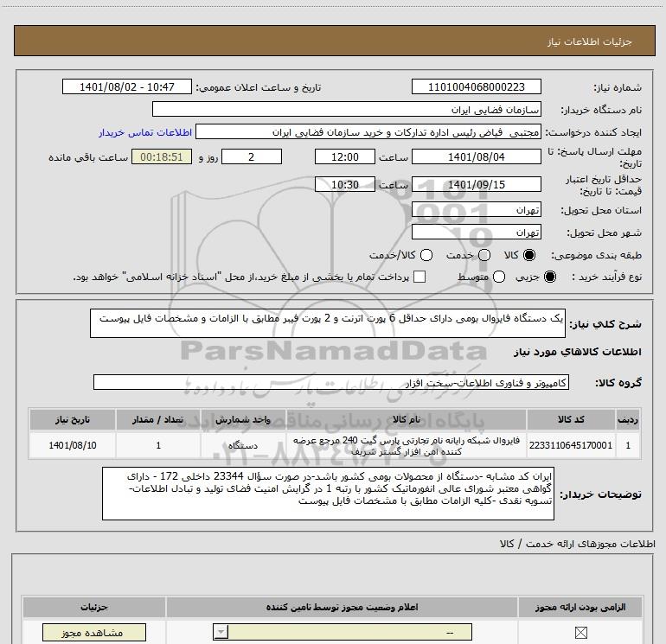Viewport: 666px width, 644px height.
Task: Click the announcement date field 1401/08/02 - 10:47
Action: pyautogui.click(x=127, y=86)
